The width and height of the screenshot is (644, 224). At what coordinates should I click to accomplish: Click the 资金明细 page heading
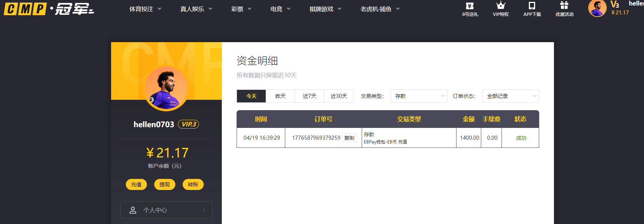[257, 61]
